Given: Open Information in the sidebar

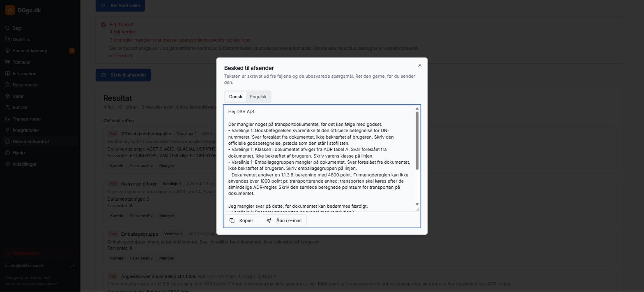Looking at the screenshot, I should click(x=40, y=74).
